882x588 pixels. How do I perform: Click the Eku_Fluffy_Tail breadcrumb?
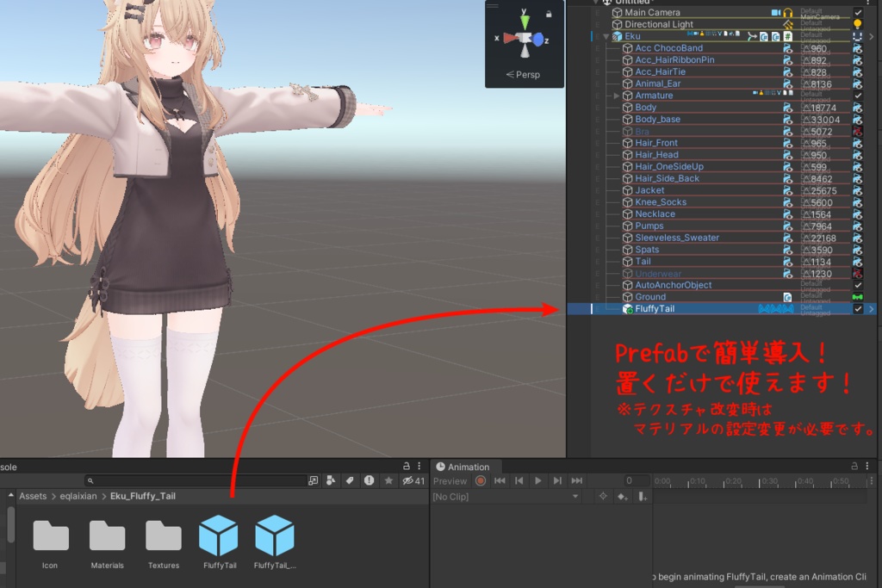pyautogui.click(x=143, y=496)
